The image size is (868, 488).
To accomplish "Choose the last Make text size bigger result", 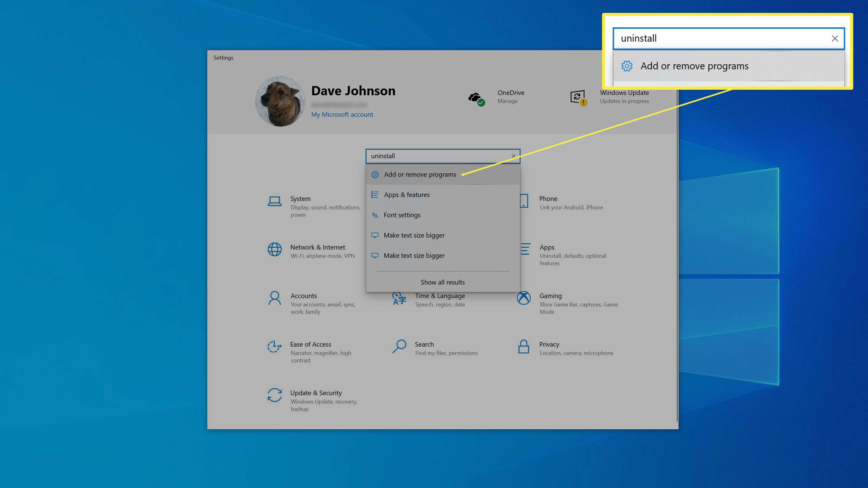I will click(x=443, y=255).
